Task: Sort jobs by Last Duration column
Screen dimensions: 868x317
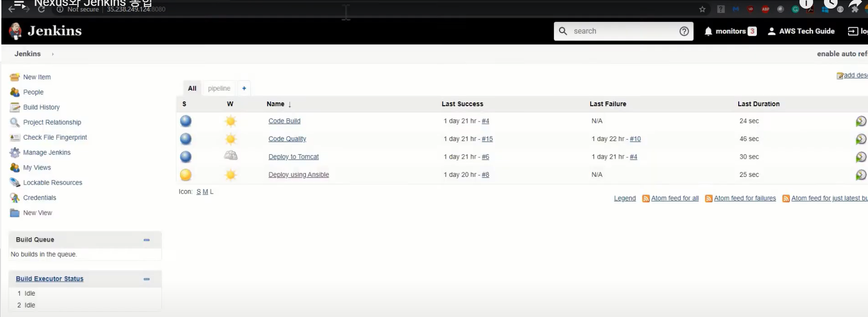Action: point(758,104)
